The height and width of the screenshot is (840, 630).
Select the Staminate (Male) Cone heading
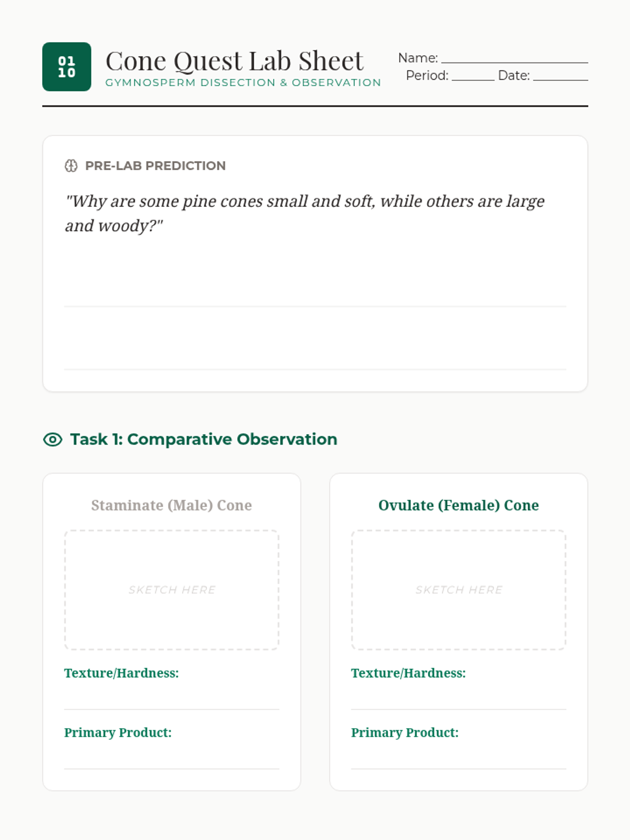tap(172, 505)
